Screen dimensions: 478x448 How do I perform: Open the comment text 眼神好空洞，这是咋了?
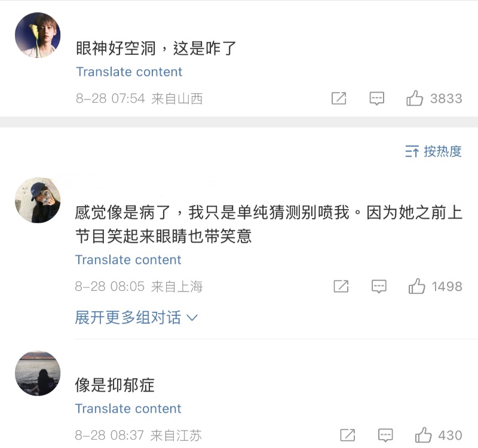tap(157, 48)
